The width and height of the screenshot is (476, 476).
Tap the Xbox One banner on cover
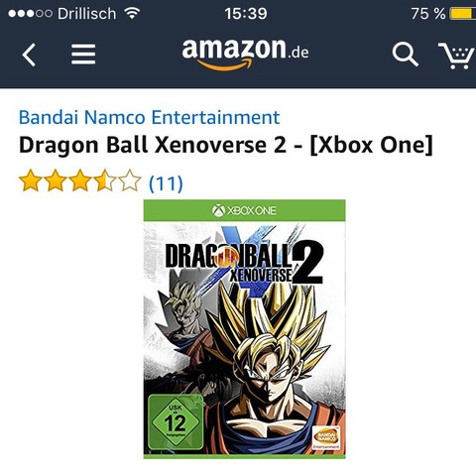point(244,210)
